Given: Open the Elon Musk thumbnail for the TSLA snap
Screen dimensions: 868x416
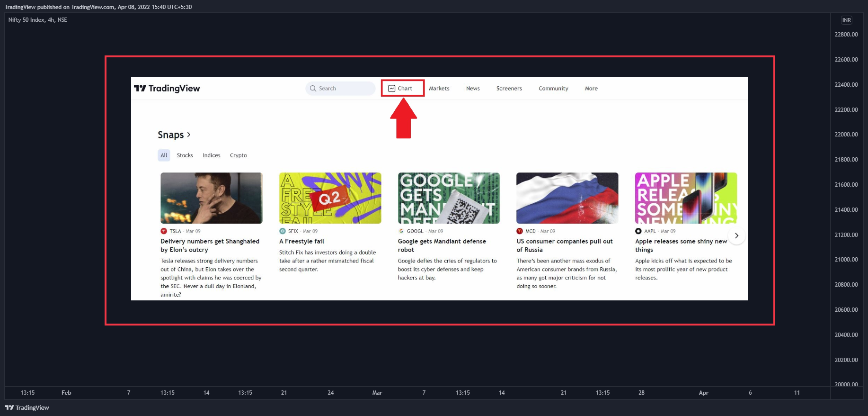Looking at the screenshot, I should pos(212,198).
